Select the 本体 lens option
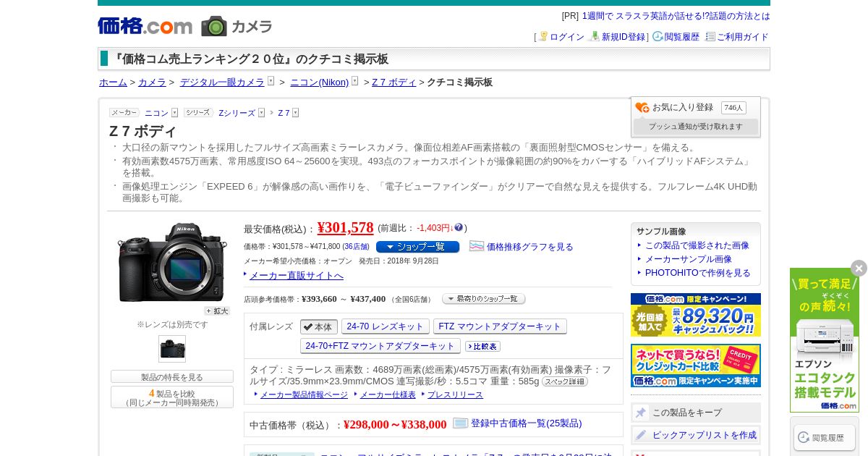Screen dimensions: 868x456 319,327
